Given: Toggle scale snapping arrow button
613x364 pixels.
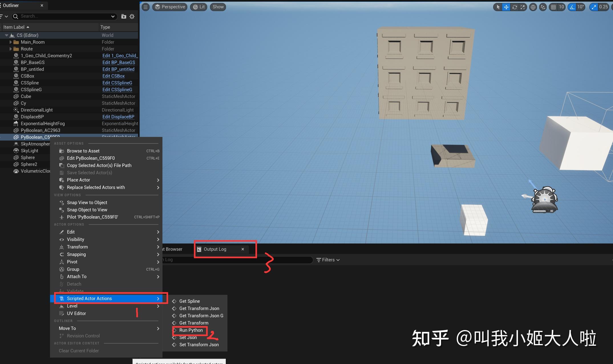Looking at the screenshot, I should click(x=594, y=7).
